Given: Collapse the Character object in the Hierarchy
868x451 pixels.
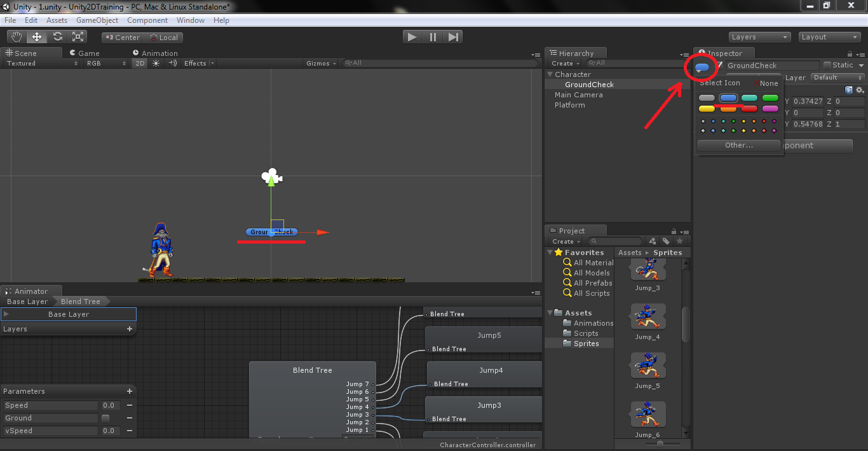Looking at the screenshot, I should tap(549, 74).
